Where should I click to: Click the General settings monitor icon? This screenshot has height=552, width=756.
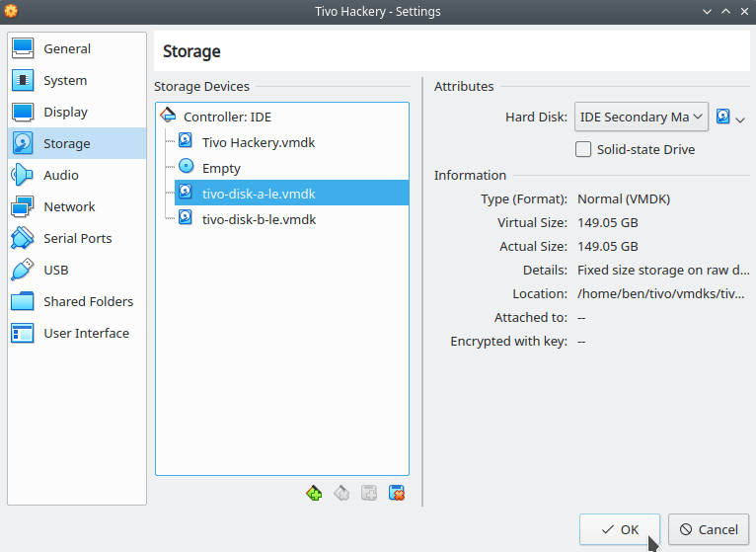pyautogui.click(x=23, y=48)
